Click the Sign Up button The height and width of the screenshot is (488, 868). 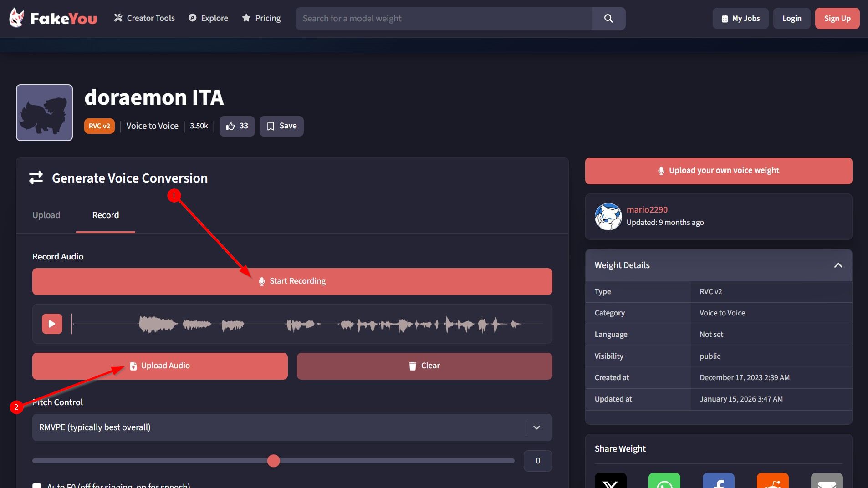[837, 19]
